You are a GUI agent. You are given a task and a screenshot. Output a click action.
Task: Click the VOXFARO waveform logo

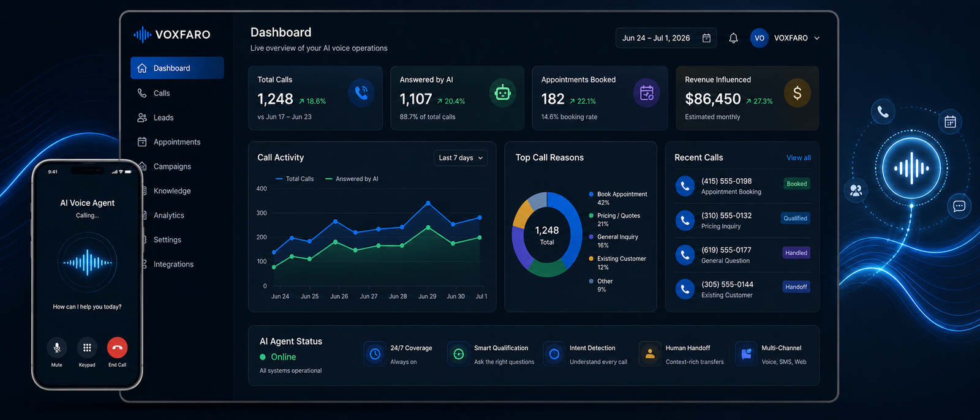coord(142,34)
